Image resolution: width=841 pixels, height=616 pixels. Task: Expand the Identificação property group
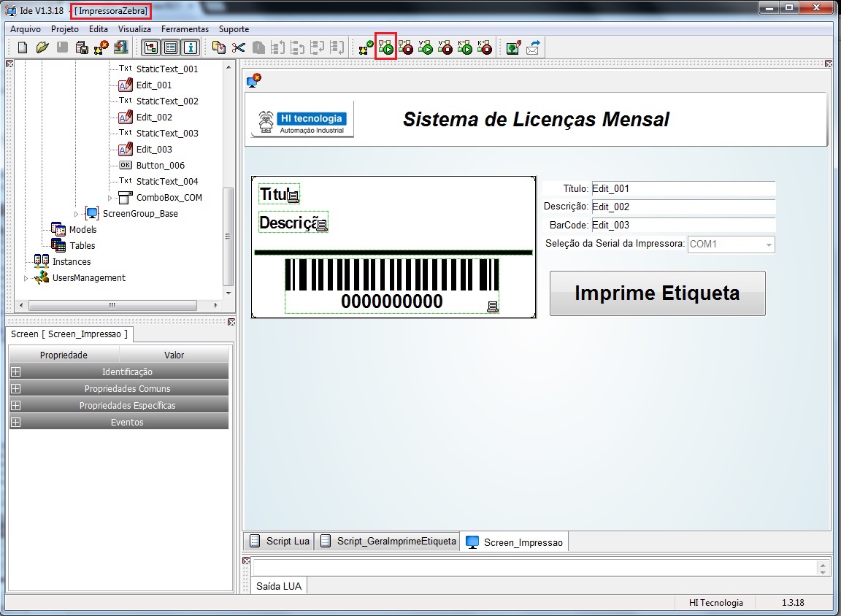16,371
